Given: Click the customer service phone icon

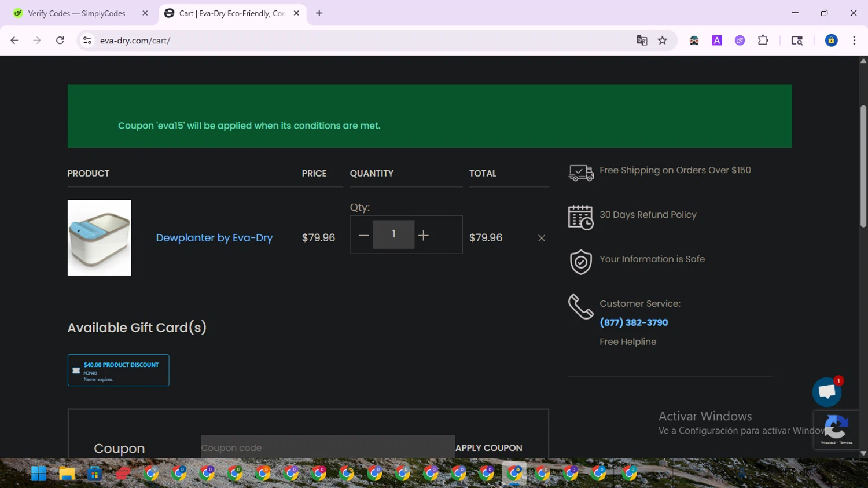Looking at the screenshot, I should click(581, 307).
